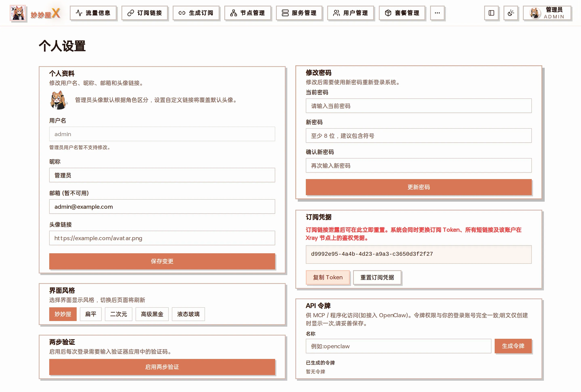This screenshot has height=392, width=581.
Task: Select the 妙妙屋 interface style
Action: (63, 314)
